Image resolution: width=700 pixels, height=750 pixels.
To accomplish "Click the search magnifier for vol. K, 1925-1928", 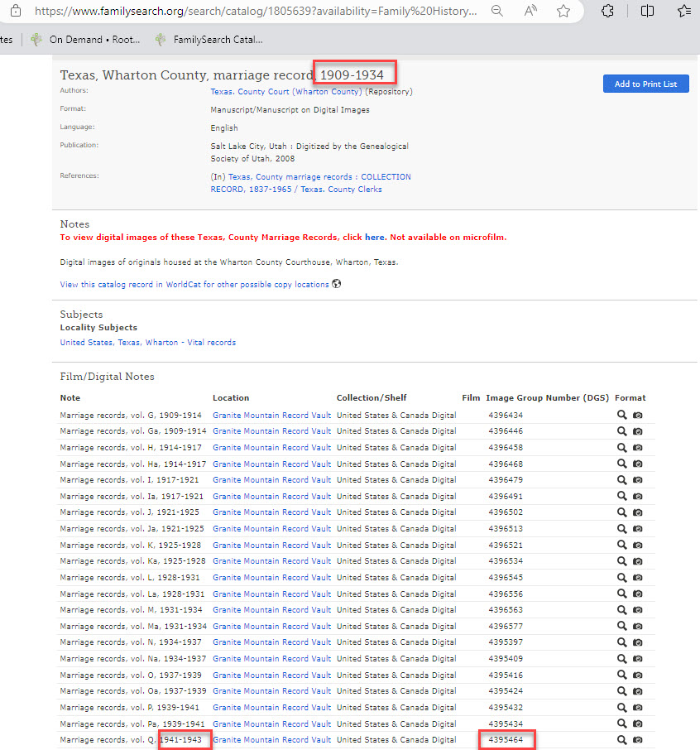I will pos(621,545).
